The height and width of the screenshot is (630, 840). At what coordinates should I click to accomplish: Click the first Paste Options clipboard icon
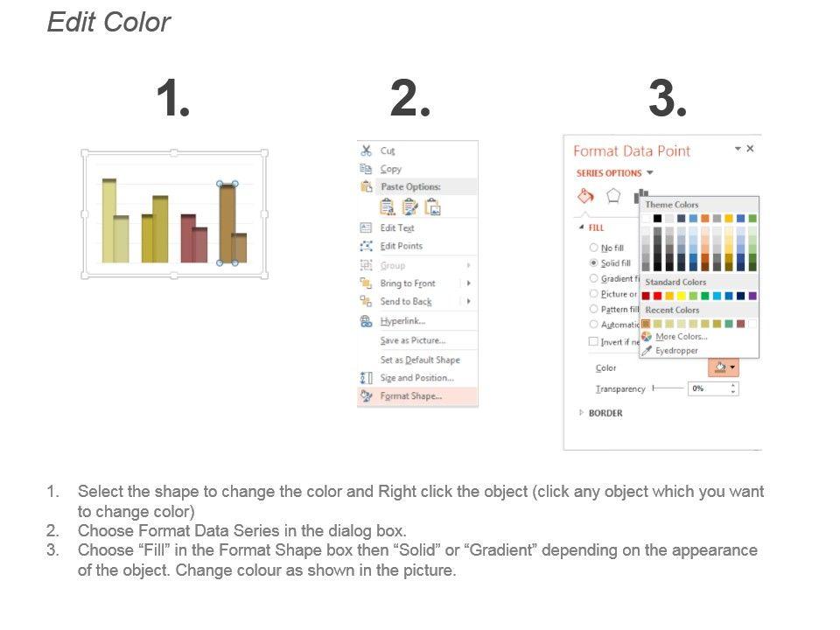pos(387,207)
